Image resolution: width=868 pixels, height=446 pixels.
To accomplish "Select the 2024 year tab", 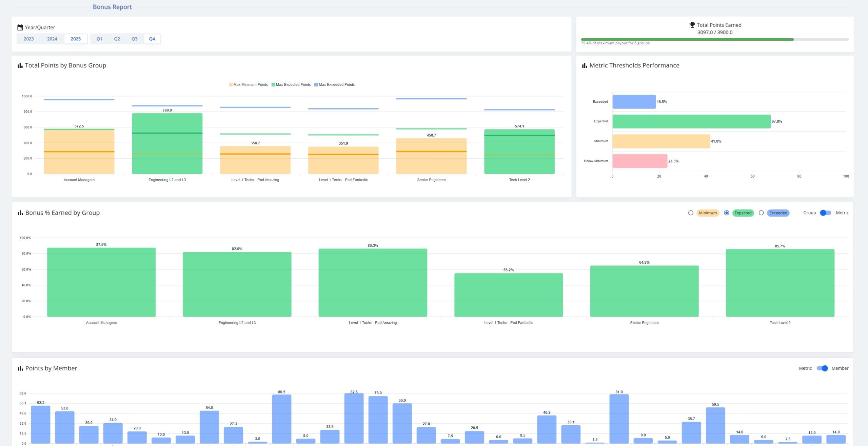I will pyautogui.click(x=52, y=39).
